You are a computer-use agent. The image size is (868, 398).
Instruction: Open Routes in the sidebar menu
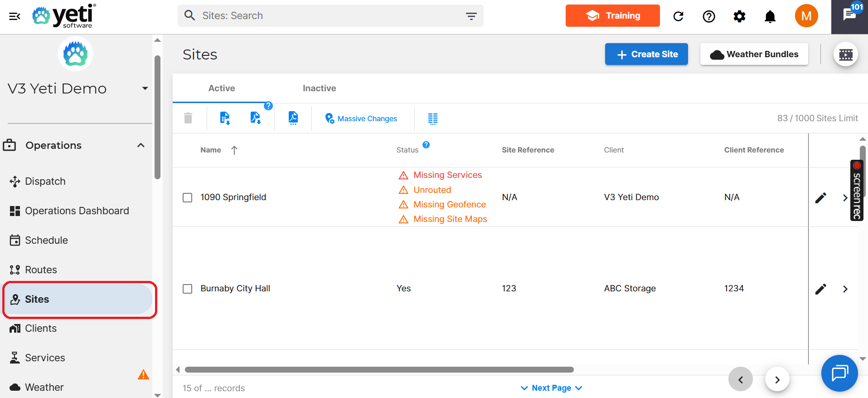(41, 270)
